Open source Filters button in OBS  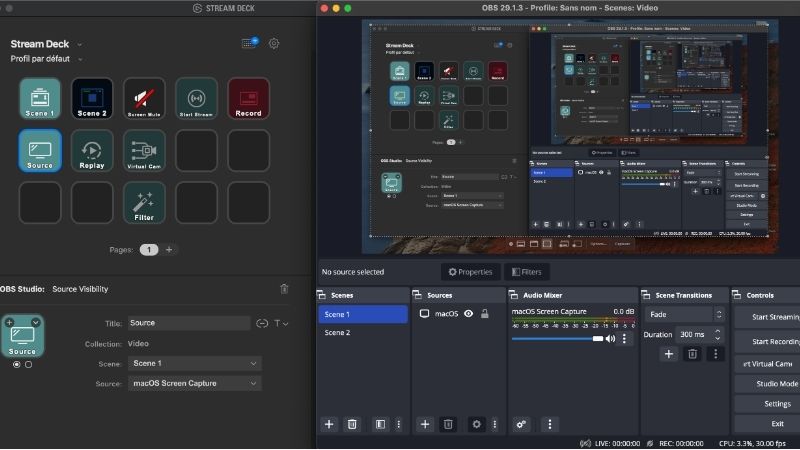pos(527,272)
